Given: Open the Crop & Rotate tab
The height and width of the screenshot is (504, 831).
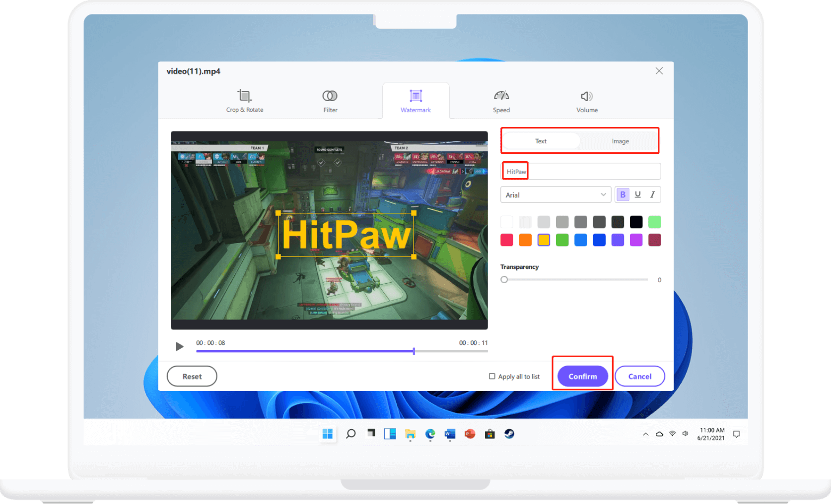Looking at the screenshot, I should 244,101.
